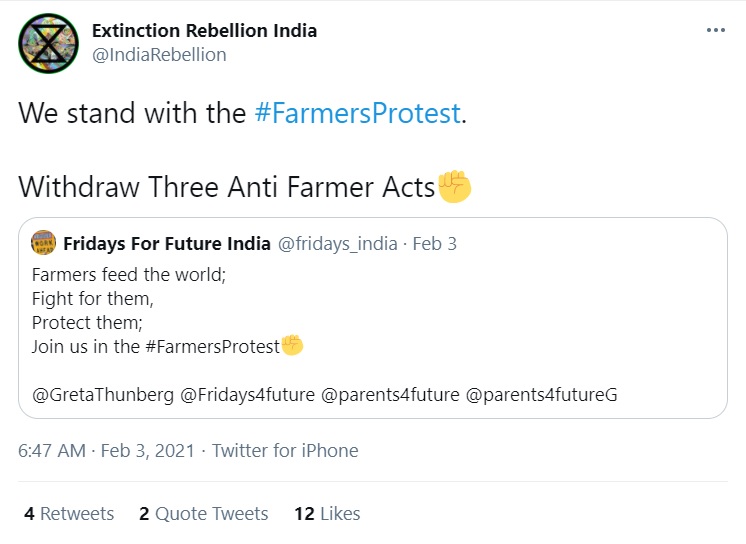Click the raised fist emoji after Acts
746x544 pixels.
455,186
